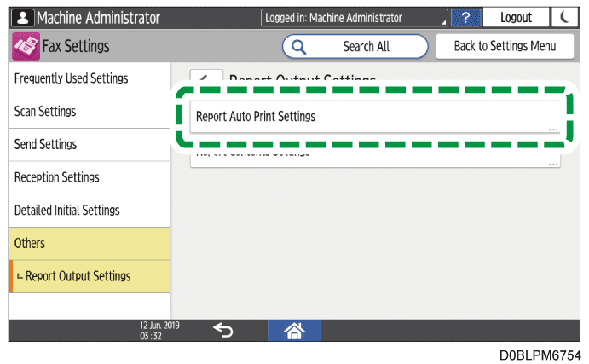Go Back to Settings Menu
The image size is (589, 364).
pyautogui.click(x=505, y=46)
